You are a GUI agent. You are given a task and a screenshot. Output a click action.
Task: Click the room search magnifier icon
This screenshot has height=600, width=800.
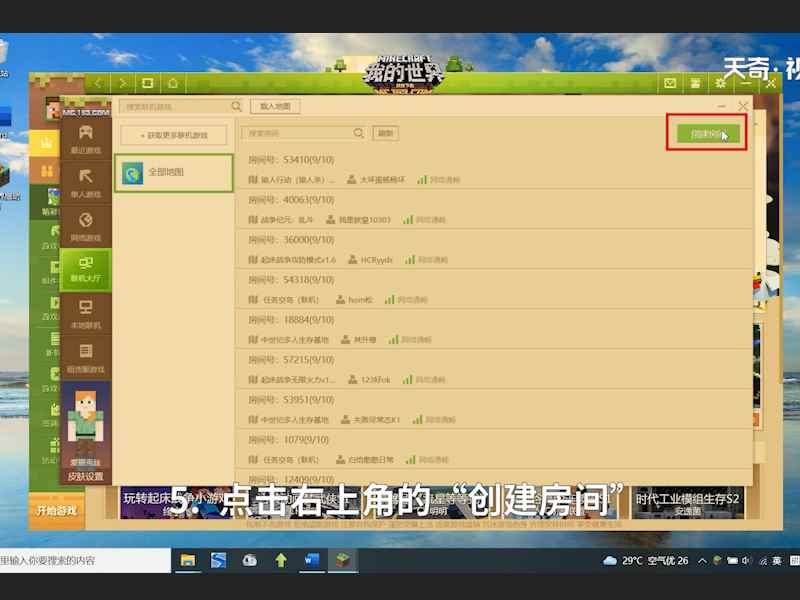point(359,133)
